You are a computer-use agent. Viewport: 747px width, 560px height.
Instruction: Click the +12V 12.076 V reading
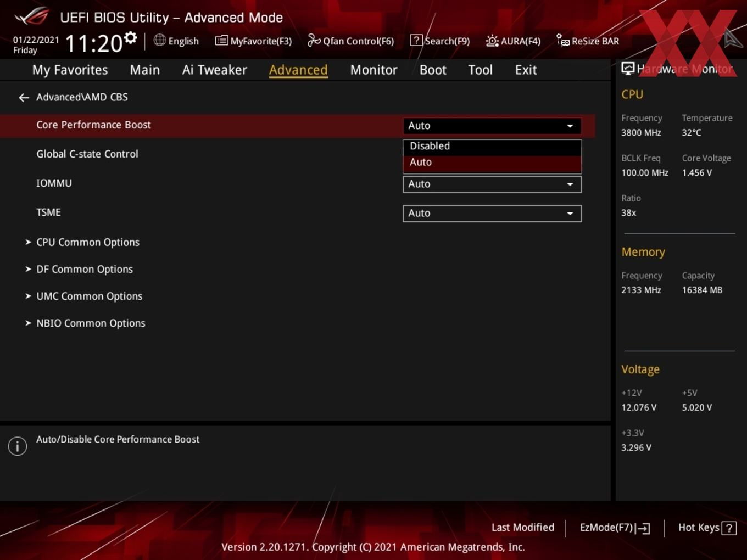pos(639,407)
